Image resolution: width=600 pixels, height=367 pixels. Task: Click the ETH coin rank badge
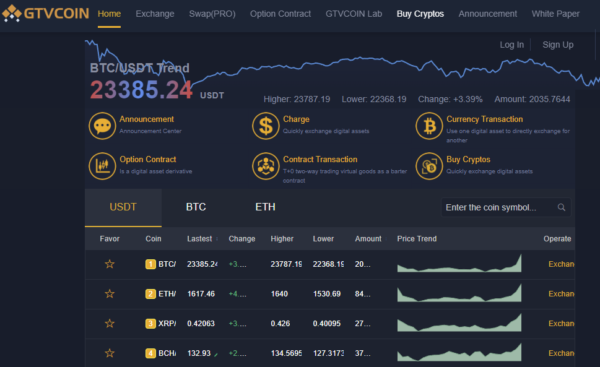150,294
